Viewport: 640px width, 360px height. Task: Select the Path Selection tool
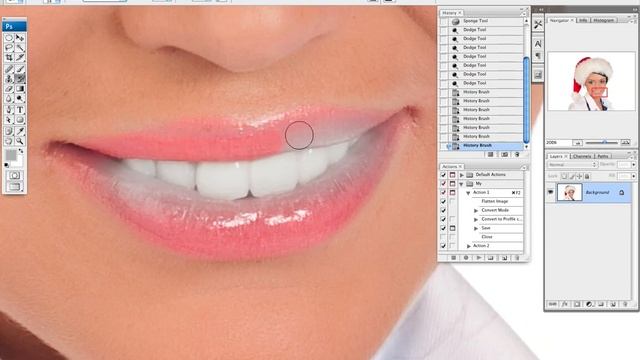point(9,120)
